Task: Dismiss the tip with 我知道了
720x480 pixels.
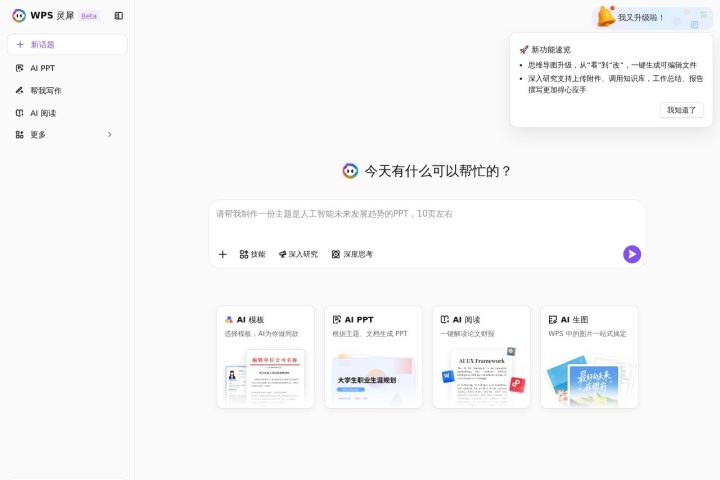Action: [681, 110]
